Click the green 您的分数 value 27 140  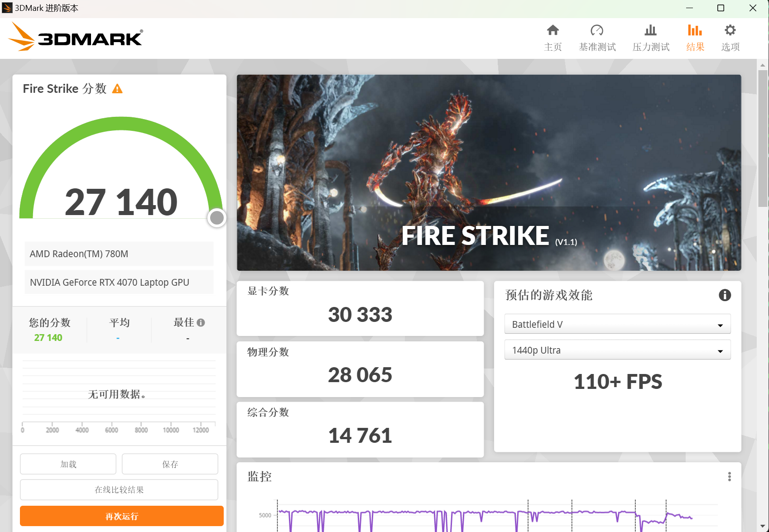coord(48,338)
